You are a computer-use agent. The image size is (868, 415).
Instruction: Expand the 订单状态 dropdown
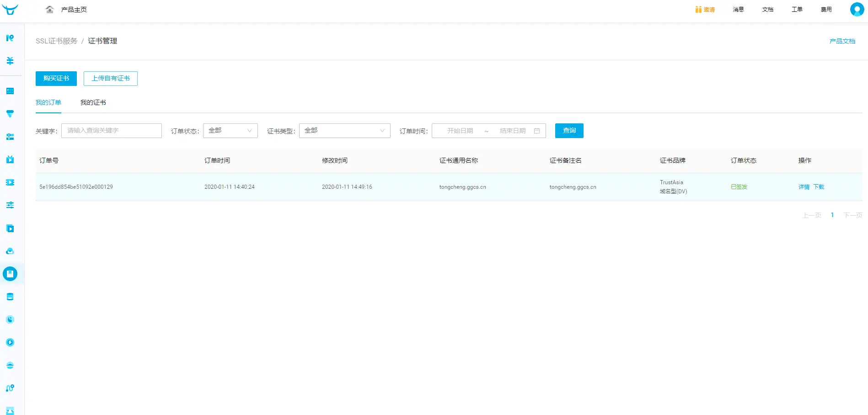(x=230, y=131)
